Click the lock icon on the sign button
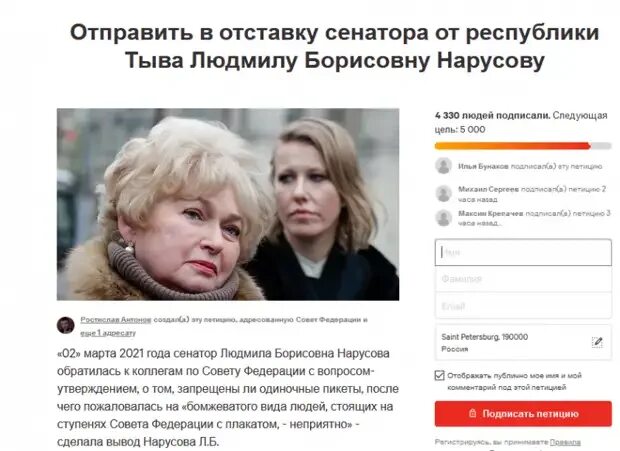 pos(472,413)
